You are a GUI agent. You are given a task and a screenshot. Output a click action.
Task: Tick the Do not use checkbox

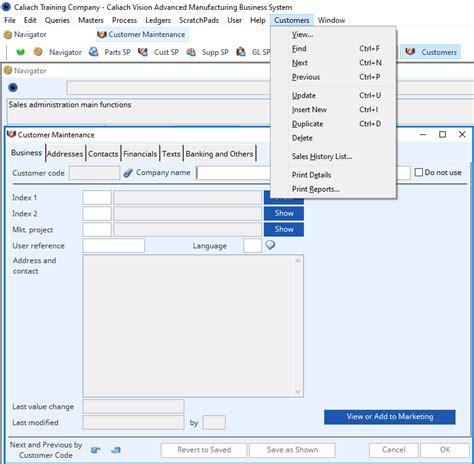419,172
